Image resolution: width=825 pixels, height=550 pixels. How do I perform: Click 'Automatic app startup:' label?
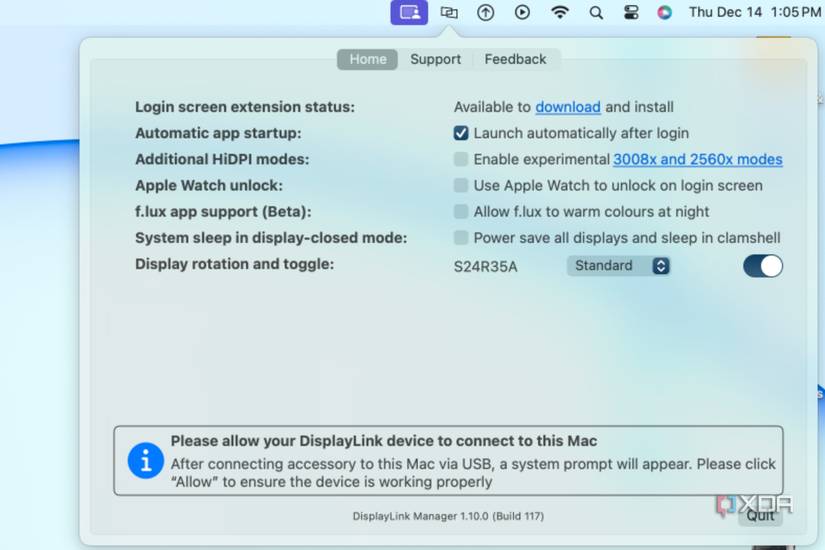[x=218, y=133]
